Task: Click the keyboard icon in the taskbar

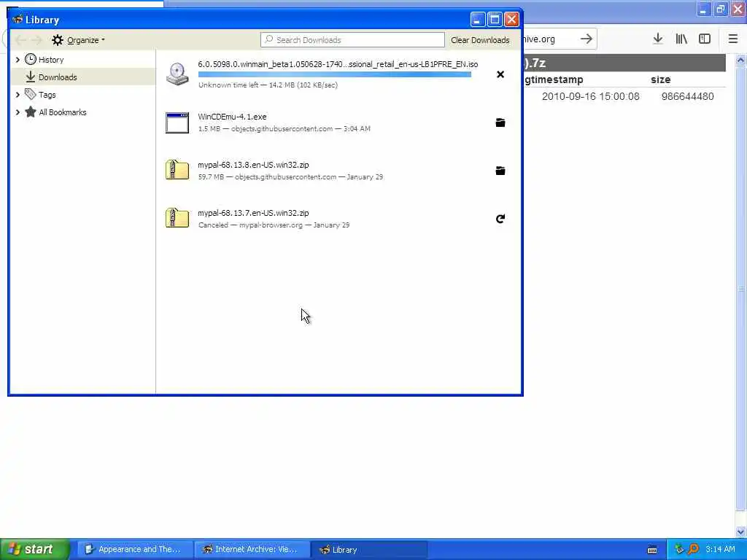Action: [652, 550]
